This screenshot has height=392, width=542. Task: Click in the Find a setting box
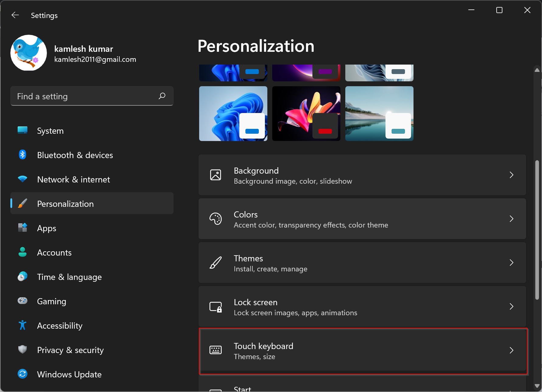click(x=92, y=96)
